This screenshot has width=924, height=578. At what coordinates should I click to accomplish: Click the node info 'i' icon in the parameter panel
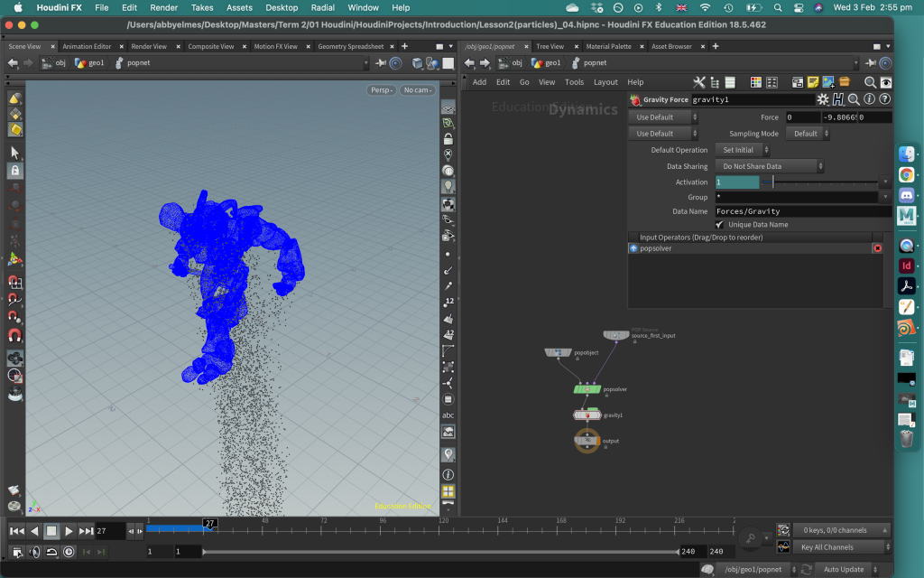pyautogui.click(x=870, y=99)
